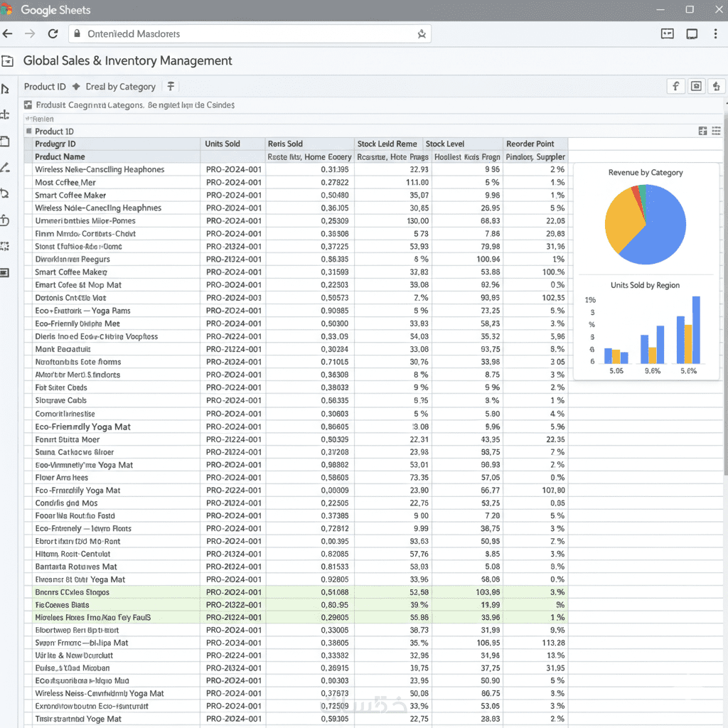The width and height of the screenshot is (728, 728).
Task: Click the framed panel icon right of the address bar
Action: point(667,33)
